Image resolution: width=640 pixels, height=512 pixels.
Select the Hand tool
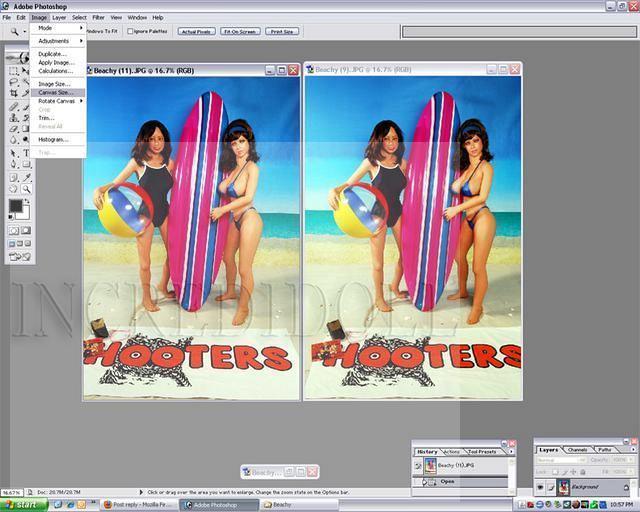coord(13,189)
